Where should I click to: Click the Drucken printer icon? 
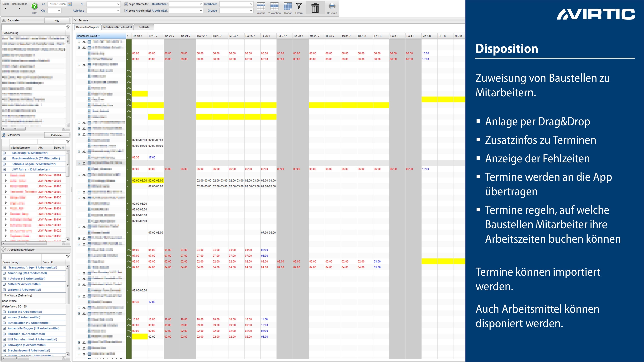point(332,6)
